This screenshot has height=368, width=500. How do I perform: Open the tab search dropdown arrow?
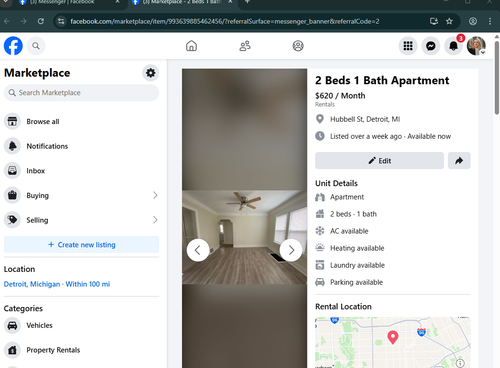pos(6,2)
